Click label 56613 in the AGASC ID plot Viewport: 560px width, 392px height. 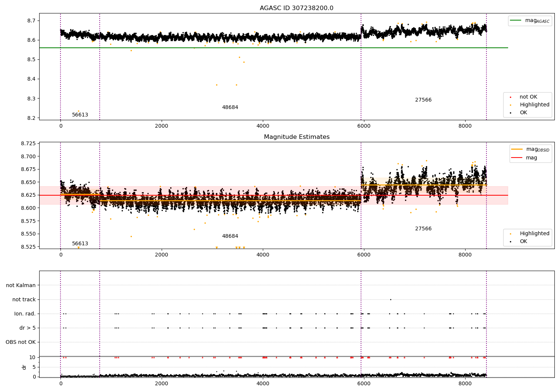[80, 115]
